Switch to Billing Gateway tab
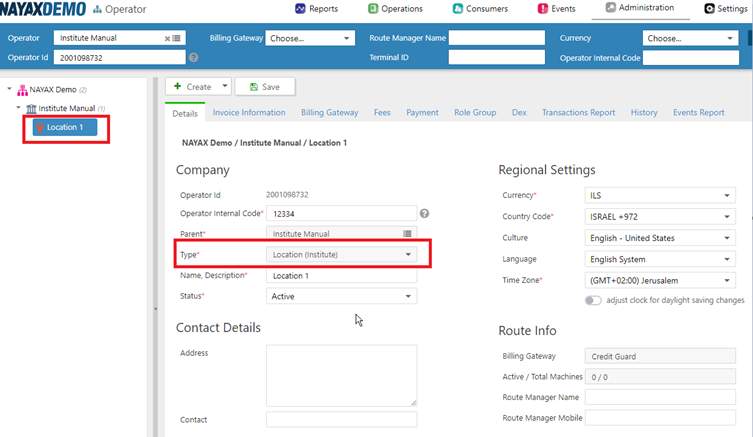This screenshot has width=753, height=437. tap(329, 112)
